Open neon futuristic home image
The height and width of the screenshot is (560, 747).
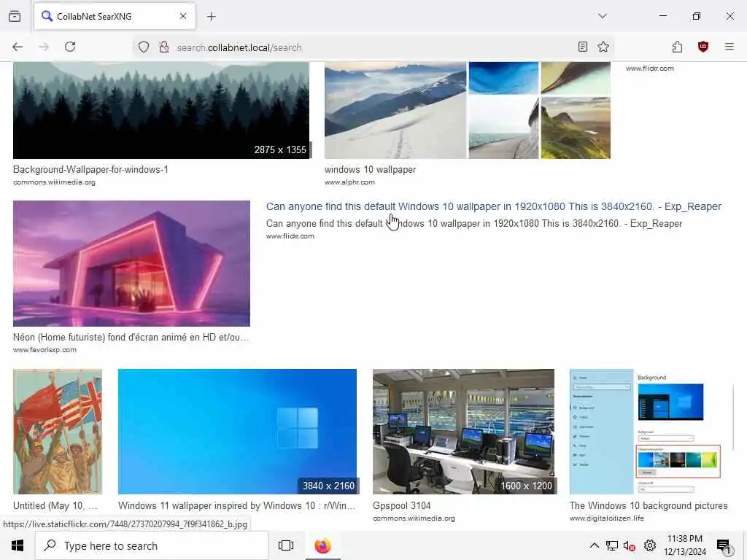131,263
